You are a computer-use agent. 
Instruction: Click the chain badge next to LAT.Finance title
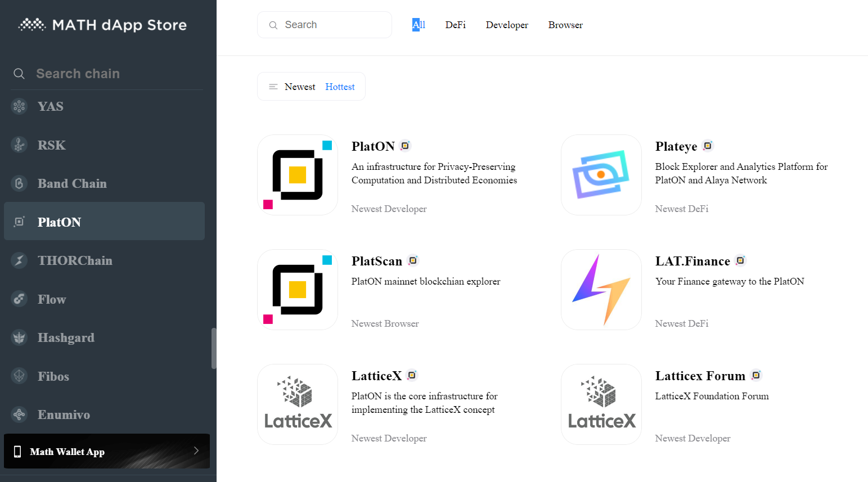740,260
